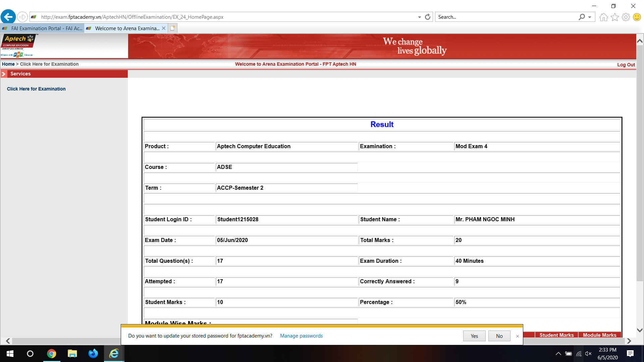The image size is (644, 362).
Task: Select the Student1215028 login ID value
Action: (x=238, y=219)
